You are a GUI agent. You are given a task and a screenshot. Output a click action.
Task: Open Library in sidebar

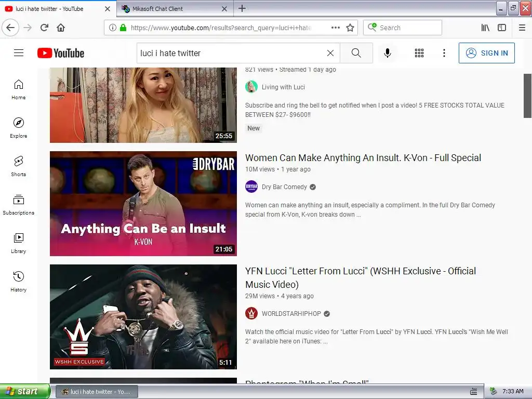[x=19, y=243]
